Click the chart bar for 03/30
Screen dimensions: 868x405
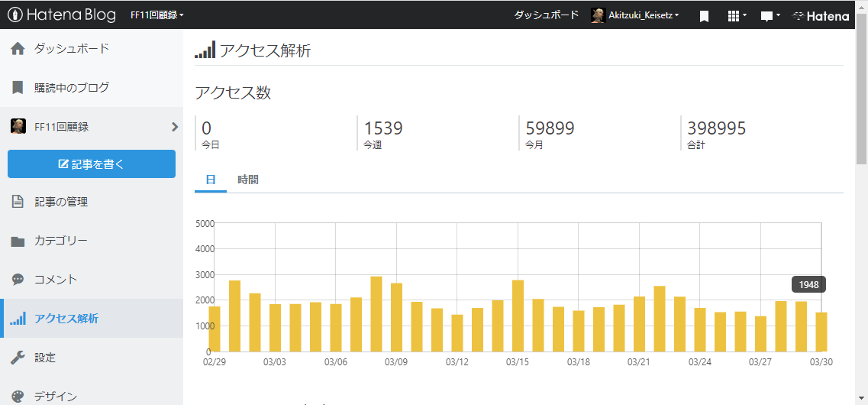pos(821,332)
